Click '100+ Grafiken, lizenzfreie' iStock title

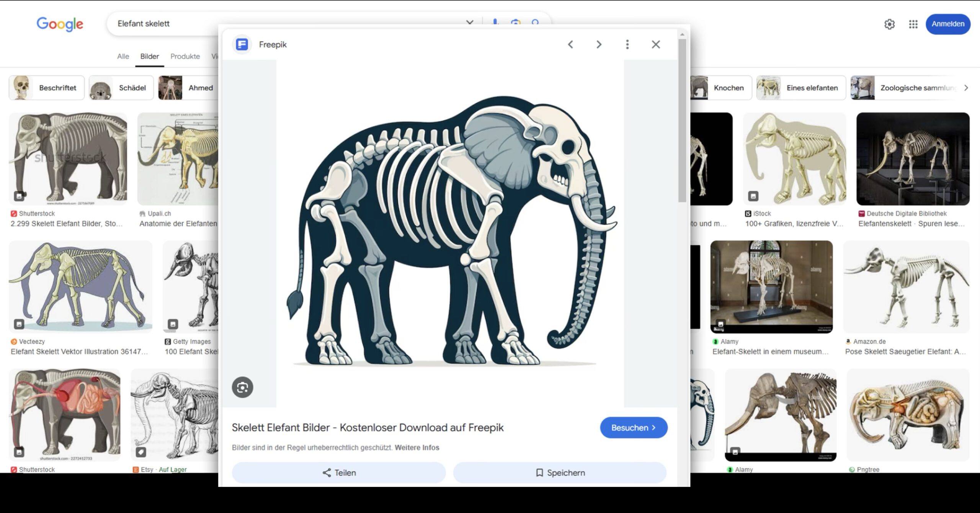pyautogui.click(x=794, y=224)
